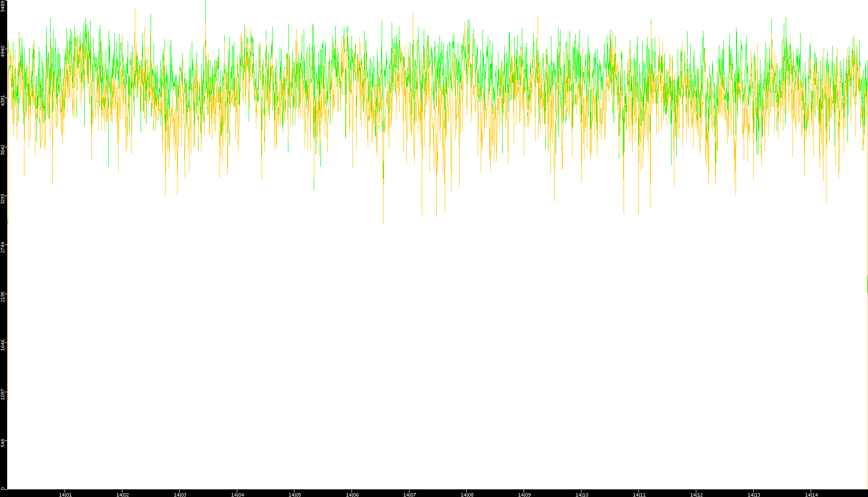Image resolution: width=868 pixels, height=497 pixels.
Task: Click the 3293 vertical axis label
Action: pos(3,199)
